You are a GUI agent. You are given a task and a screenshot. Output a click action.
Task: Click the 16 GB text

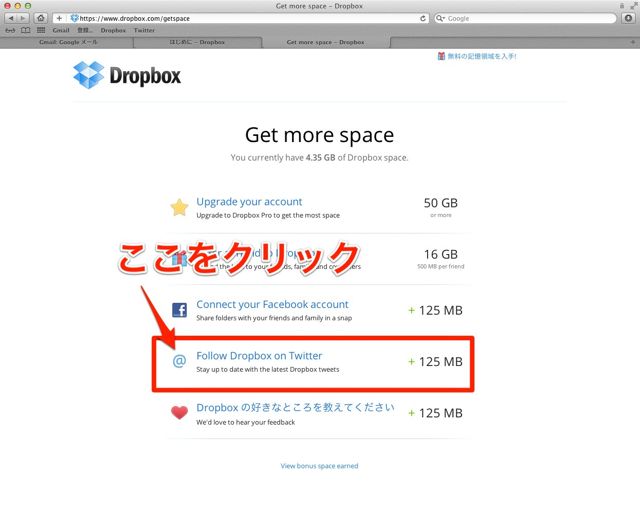coord(441,254)
